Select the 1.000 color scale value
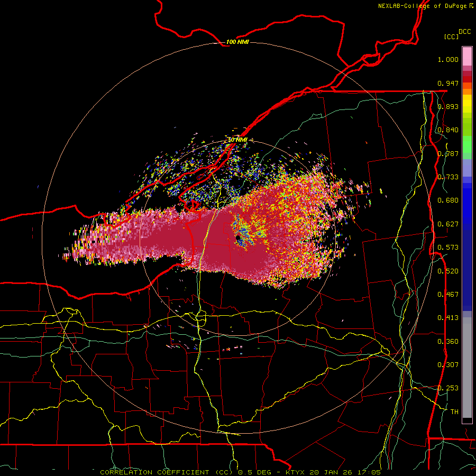Viewport: 476px width, 476px height. [448, 59]
